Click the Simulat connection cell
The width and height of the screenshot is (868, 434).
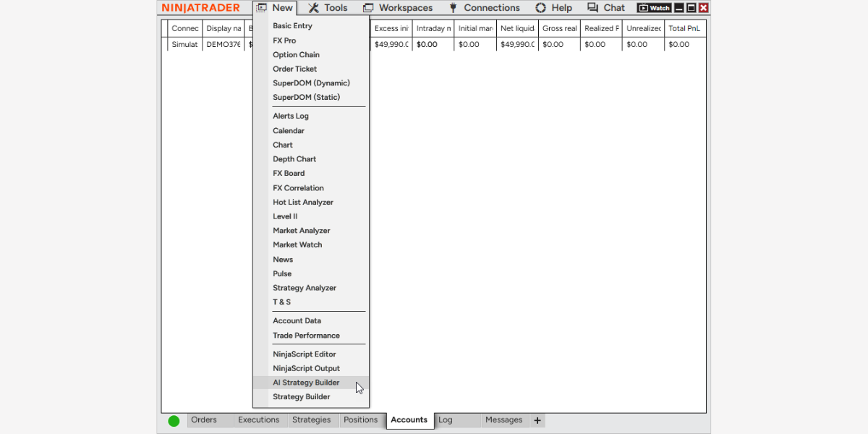pos(184,44)
